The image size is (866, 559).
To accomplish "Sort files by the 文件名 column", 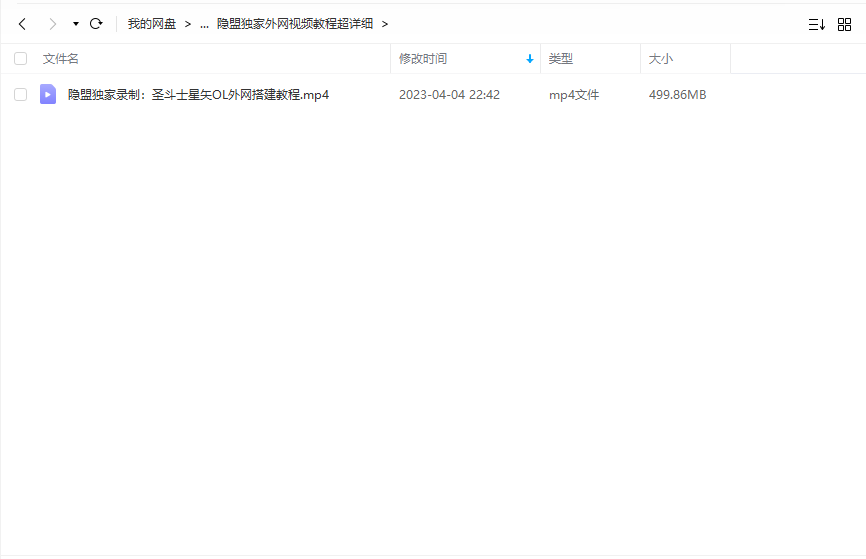I will 61,59.
